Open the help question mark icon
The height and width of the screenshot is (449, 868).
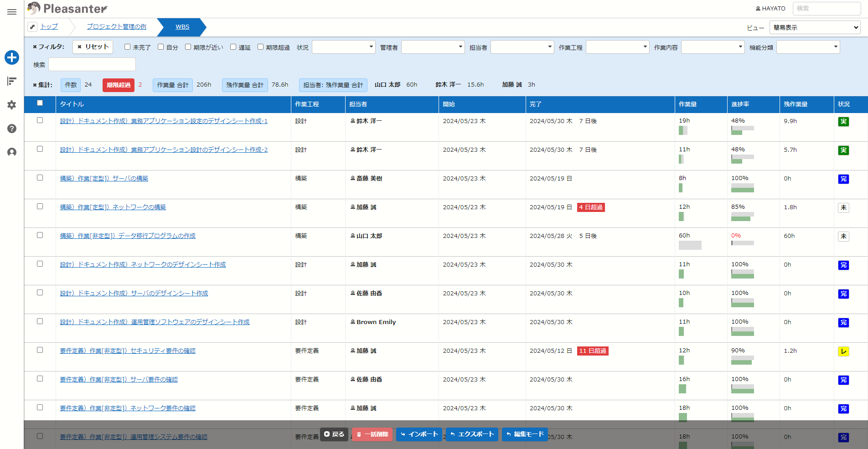tap(12, 129)
